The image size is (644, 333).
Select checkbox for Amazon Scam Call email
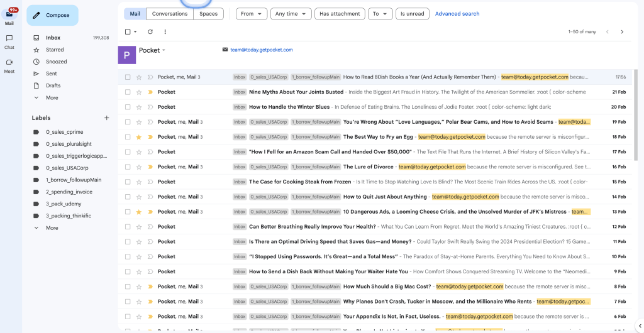click(x=128, y=152)
